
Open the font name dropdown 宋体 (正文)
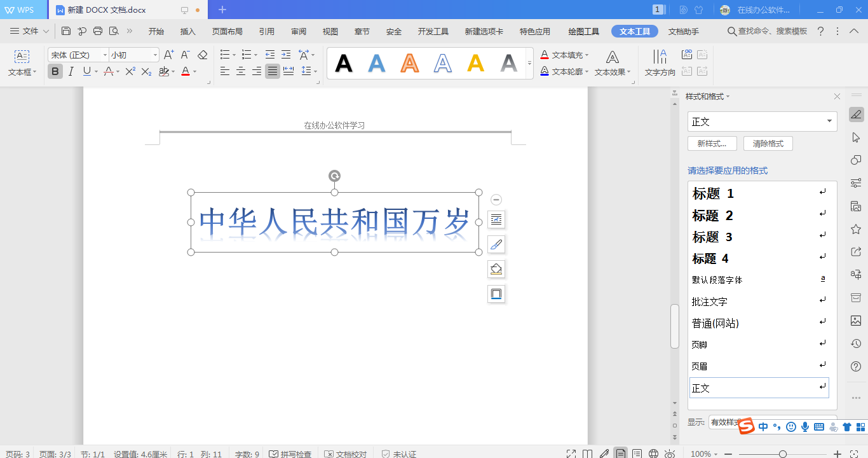click(x=78, y=55)
